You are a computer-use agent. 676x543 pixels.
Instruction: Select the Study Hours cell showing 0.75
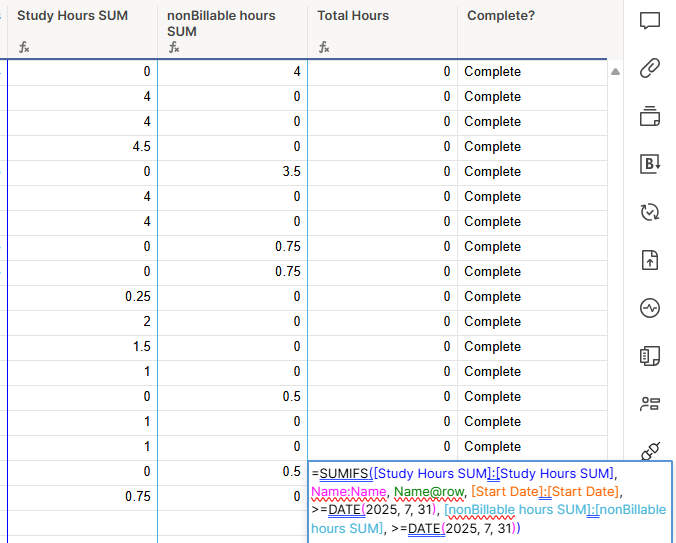tap(82, 496)
